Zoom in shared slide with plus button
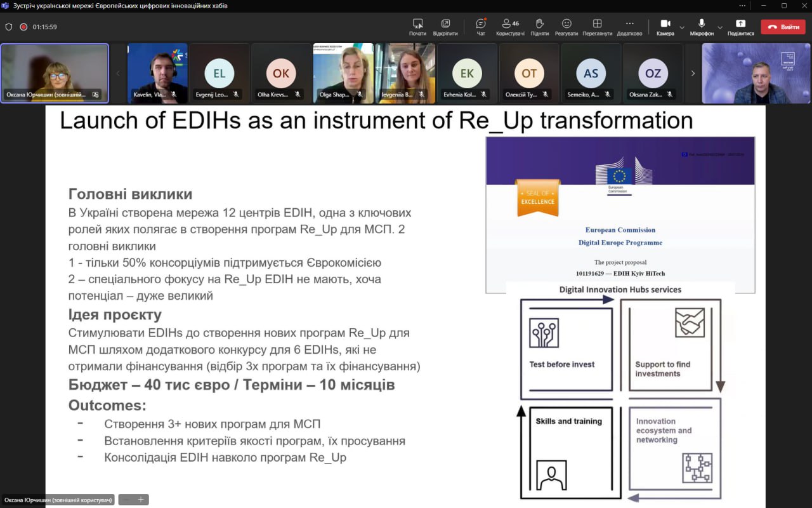The image size is (812, 508). coord(141,500)
